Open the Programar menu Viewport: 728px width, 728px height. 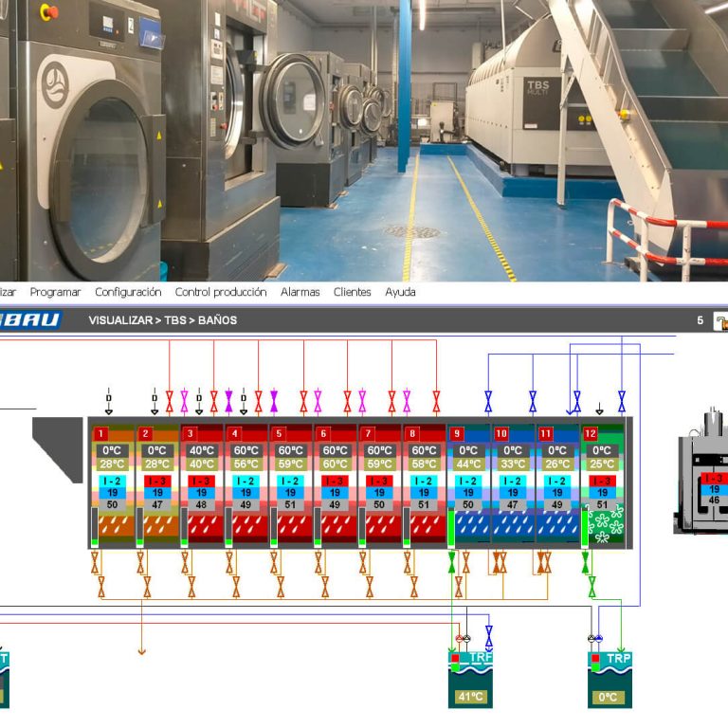(x=55, y=292)
